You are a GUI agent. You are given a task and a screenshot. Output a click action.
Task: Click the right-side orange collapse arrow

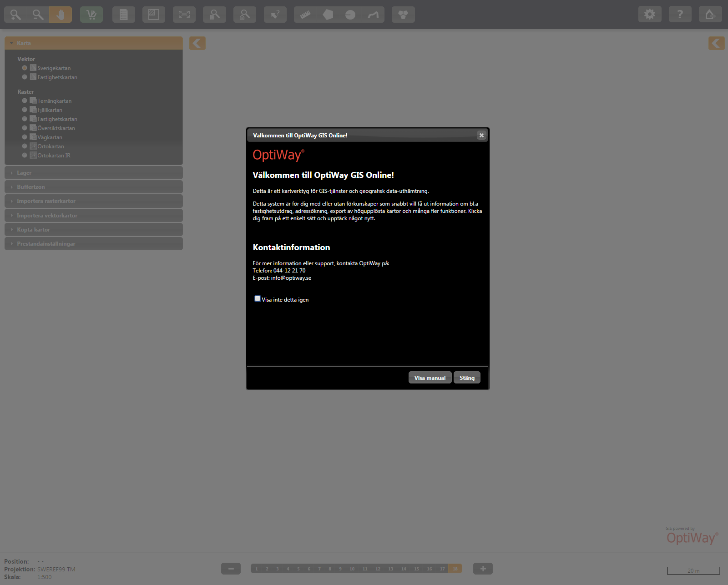pos(717,43)
